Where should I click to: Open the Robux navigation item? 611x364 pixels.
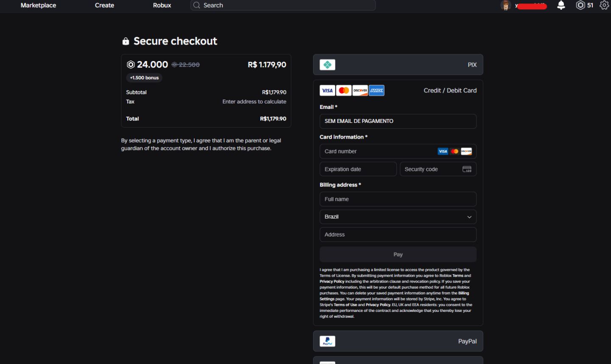point(162,6)
